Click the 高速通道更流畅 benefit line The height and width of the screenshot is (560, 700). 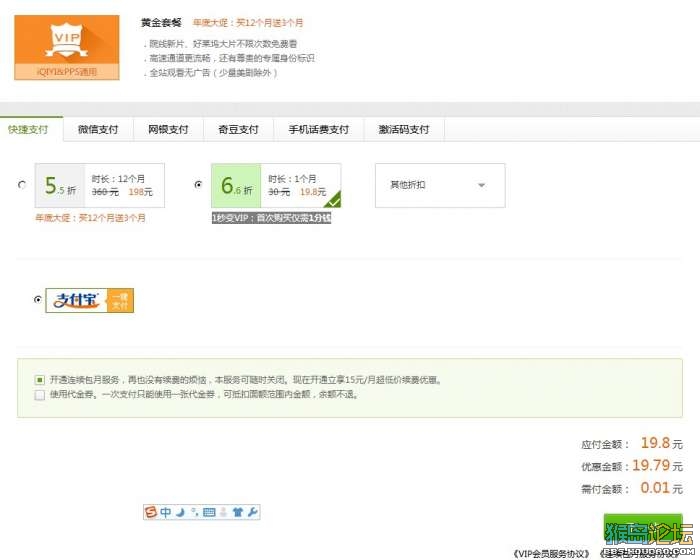pos(230,58)
